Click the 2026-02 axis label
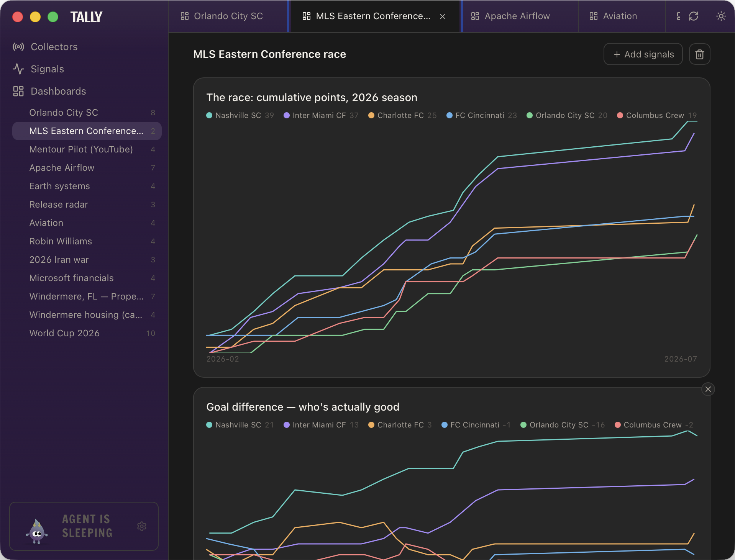The width and height of the screenshot is (735, 560). [x=223, y=359]
